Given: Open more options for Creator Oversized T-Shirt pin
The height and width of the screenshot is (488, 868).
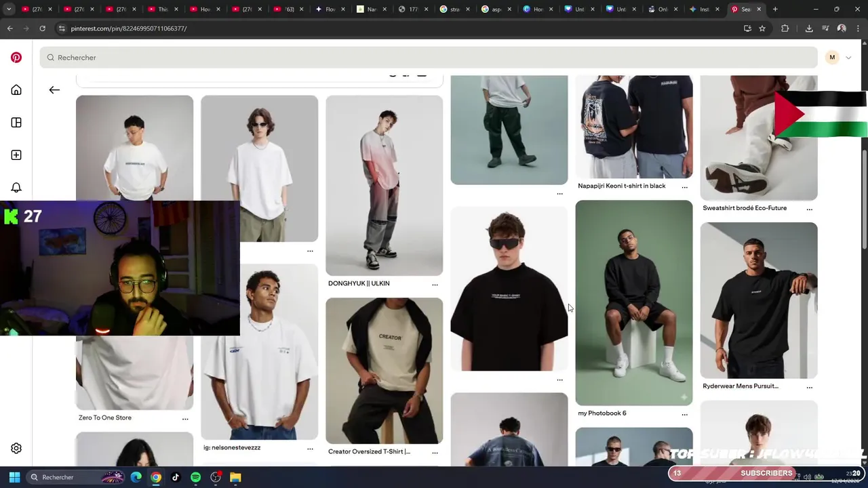Looking at the screenshot, I should 435,452.
